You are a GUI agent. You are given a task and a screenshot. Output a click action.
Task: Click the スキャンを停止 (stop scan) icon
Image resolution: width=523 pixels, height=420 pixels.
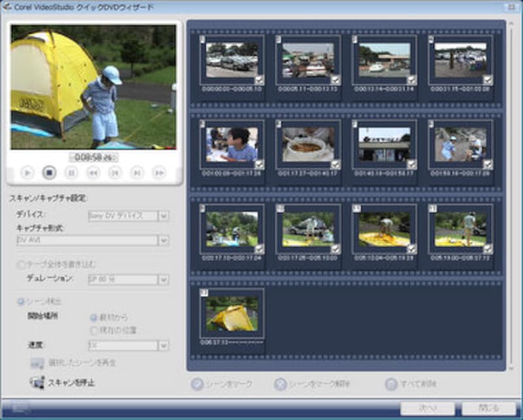(37, 383)
